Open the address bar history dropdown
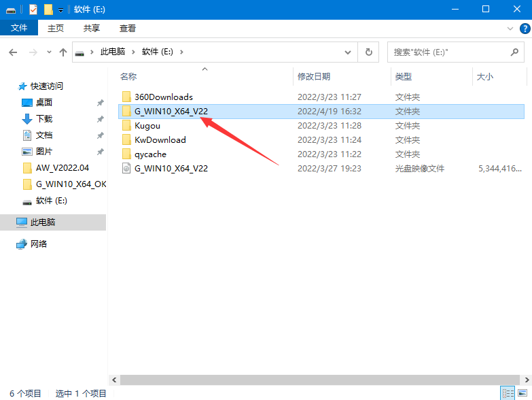The image size is (532, 400). coord(348,52)
